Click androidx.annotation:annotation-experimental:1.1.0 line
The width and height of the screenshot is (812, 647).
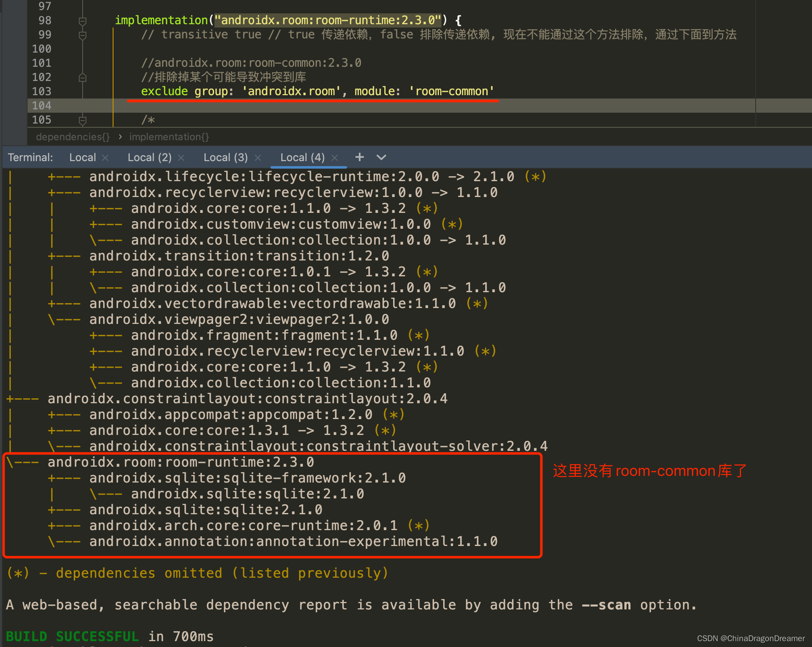pyautogui.click(x=293, y=541)
